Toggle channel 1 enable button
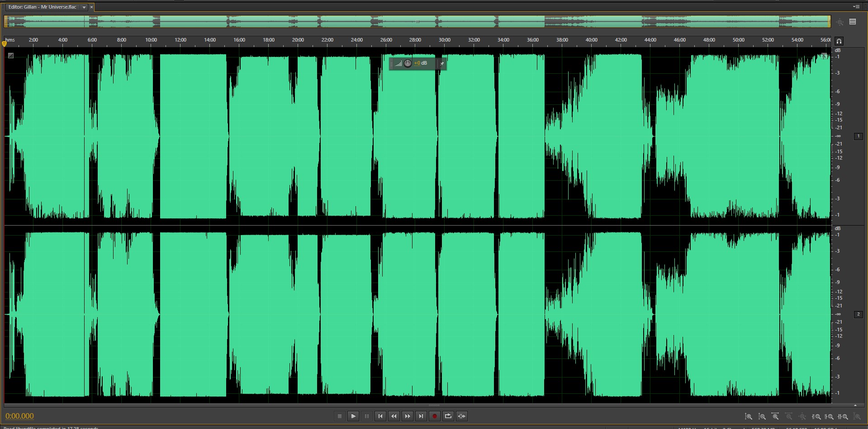 (x=858, y=136)
